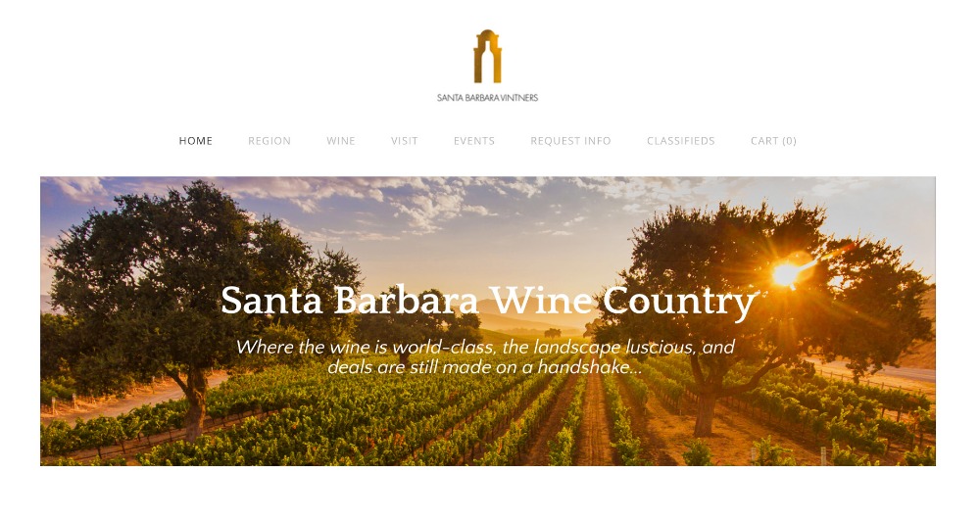
Task: Open the Home menu item
Action: tap(196, 141)
